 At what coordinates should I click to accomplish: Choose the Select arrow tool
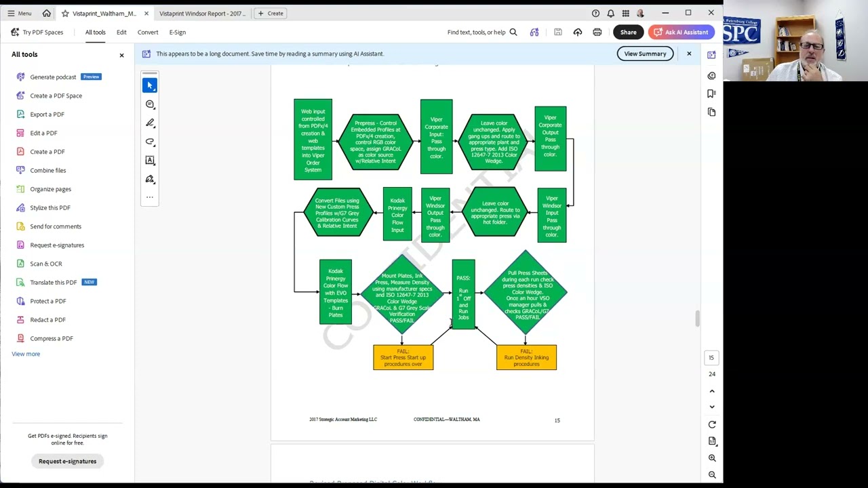(150, 85)
